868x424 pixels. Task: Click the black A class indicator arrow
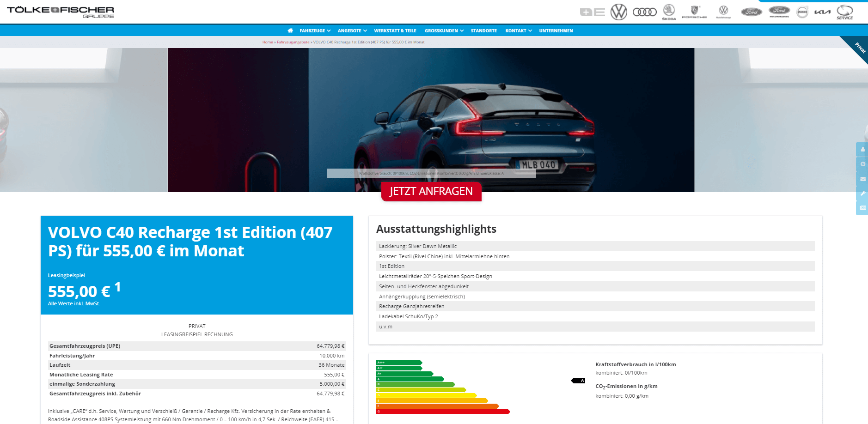click(578, 381)
